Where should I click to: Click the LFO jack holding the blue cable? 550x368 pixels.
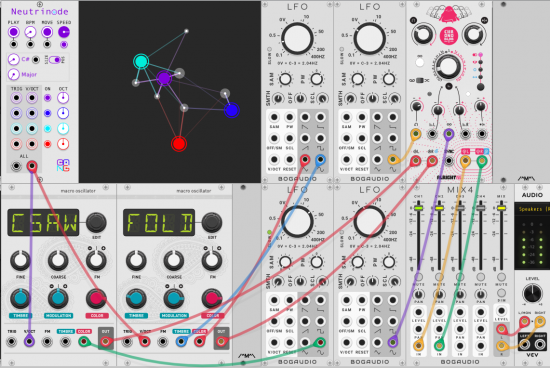tap(320, 160)
